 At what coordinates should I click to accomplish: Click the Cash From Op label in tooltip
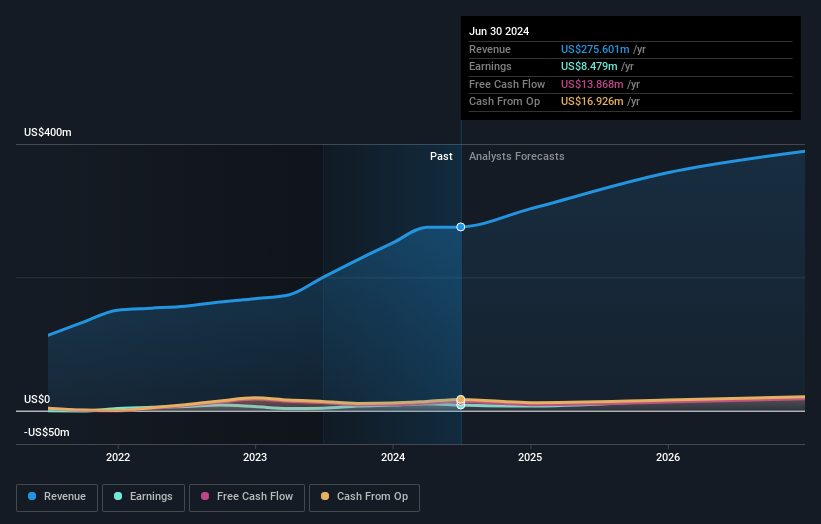click(504, 102)
